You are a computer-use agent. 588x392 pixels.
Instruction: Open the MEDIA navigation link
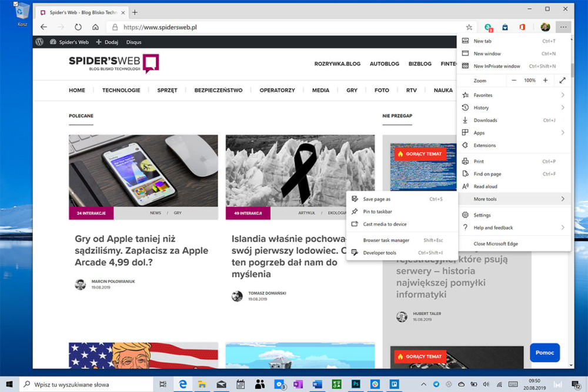point(320,91)
